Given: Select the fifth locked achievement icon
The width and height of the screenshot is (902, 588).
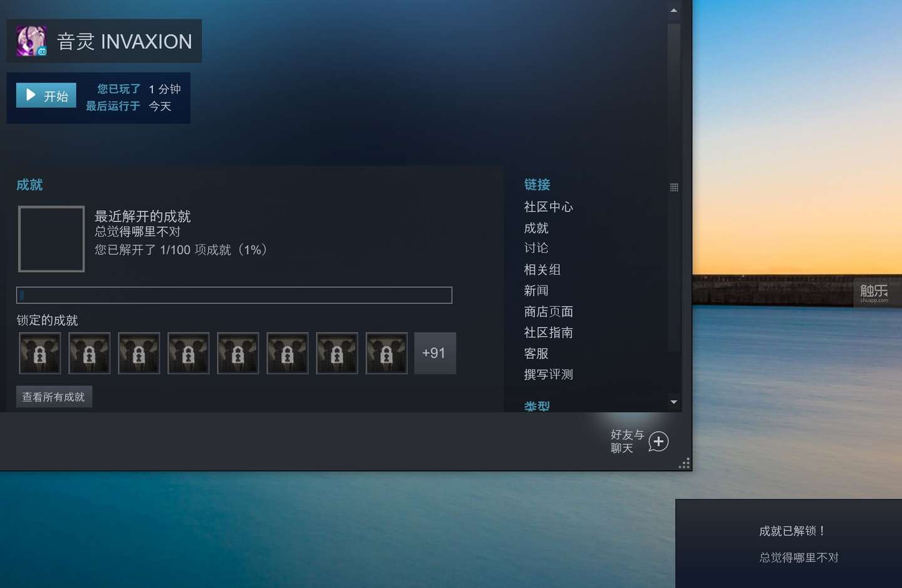Looking at the screenshot, I should (x=237, y=353).
